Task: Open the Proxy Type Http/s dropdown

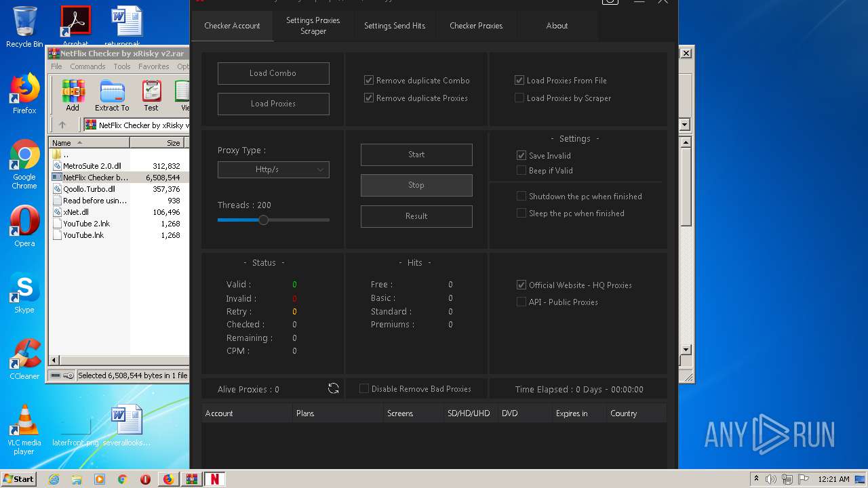Action: coord(273,169)
